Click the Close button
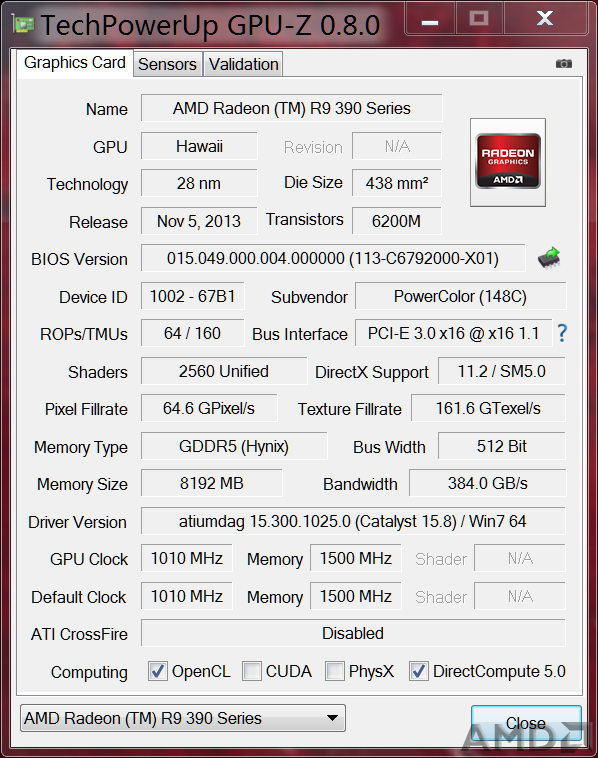 point(526,723)
